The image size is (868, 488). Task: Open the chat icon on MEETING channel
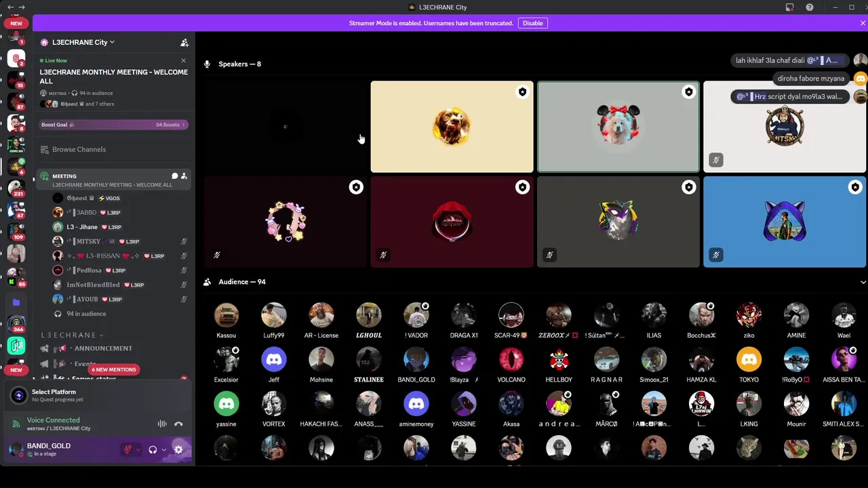(174, 176)
